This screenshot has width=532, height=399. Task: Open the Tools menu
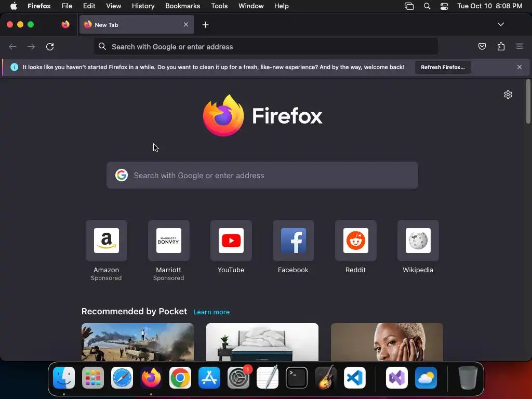click(219, 6)
